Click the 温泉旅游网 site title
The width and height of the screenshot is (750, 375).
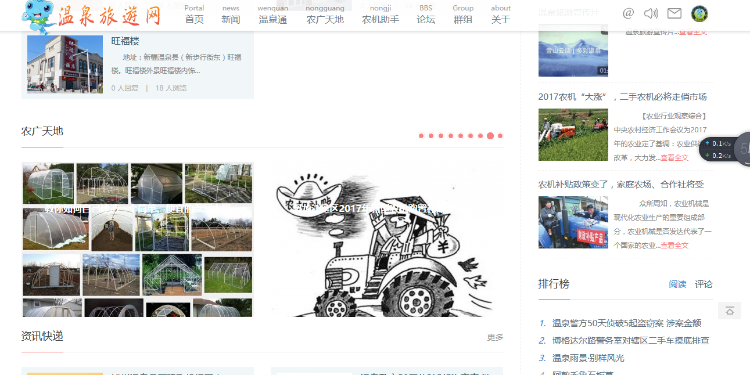[109, 16]
